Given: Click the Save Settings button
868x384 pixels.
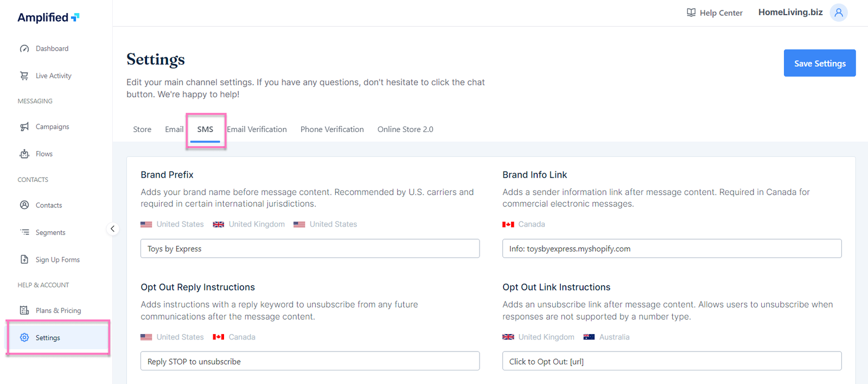Looking at the screenshot, I should pyautogui.click(x=819, y=63).
